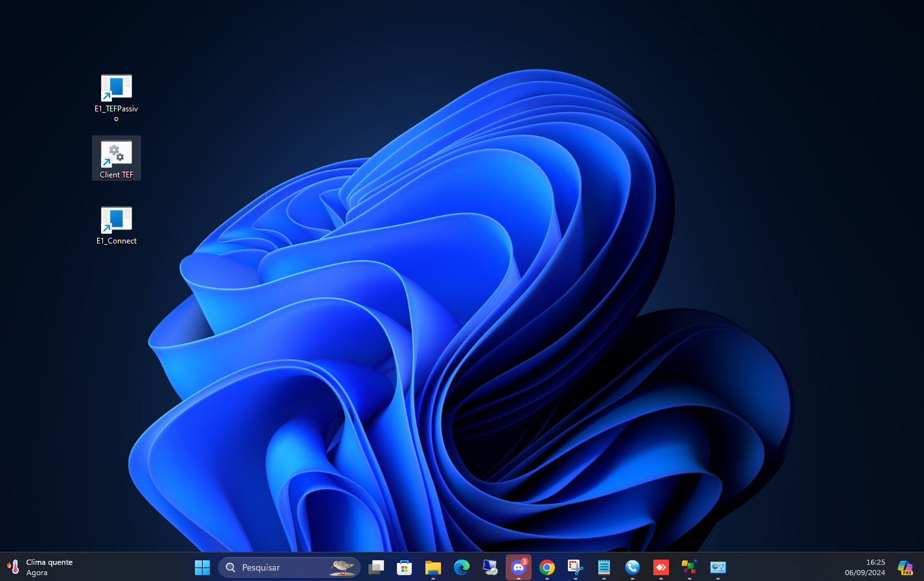
Task: Open the blue phone app taskbar icon
Action: [x=633, y=567]
